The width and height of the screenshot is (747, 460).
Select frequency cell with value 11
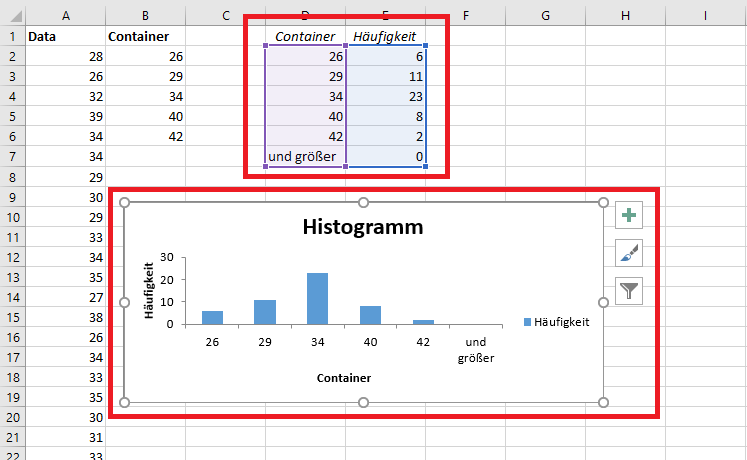pyautogui.click(x=385, y=77)
